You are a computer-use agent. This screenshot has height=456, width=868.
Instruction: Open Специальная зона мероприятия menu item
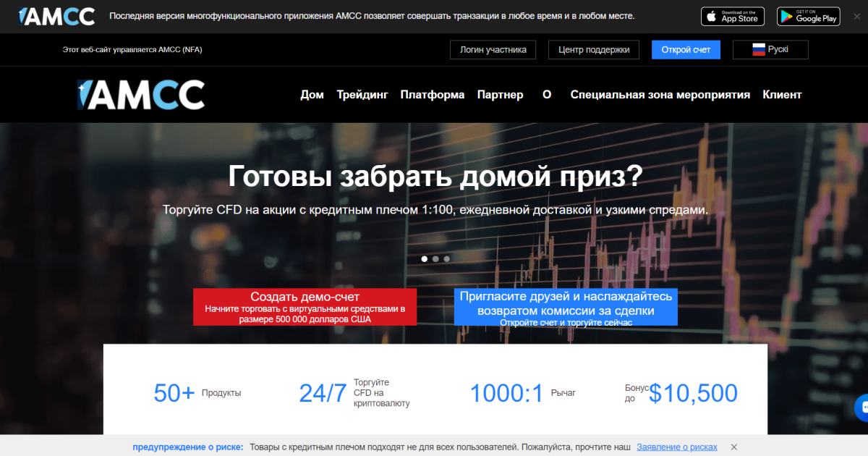coord(660,95)
